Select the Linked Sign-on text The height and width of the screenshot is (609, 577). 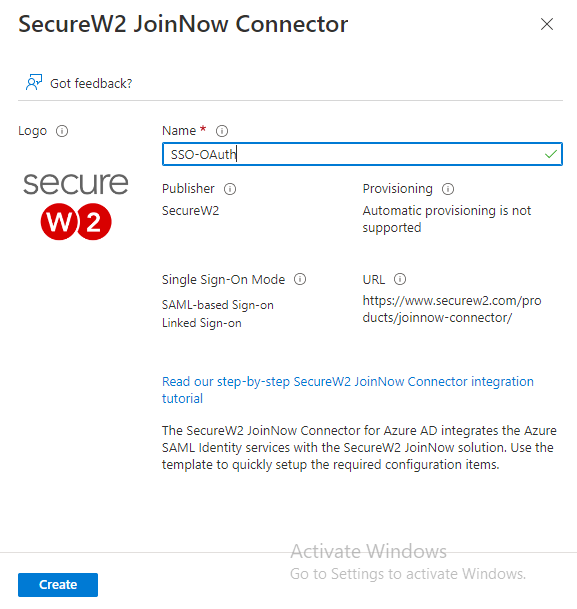202,323
